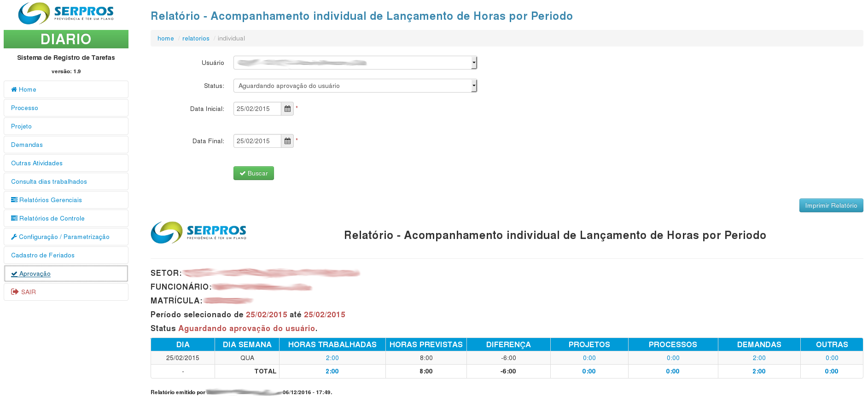Open Relatórios de Controle menu entry
This screenshot has width=868, height=396.
pos(52,219)
